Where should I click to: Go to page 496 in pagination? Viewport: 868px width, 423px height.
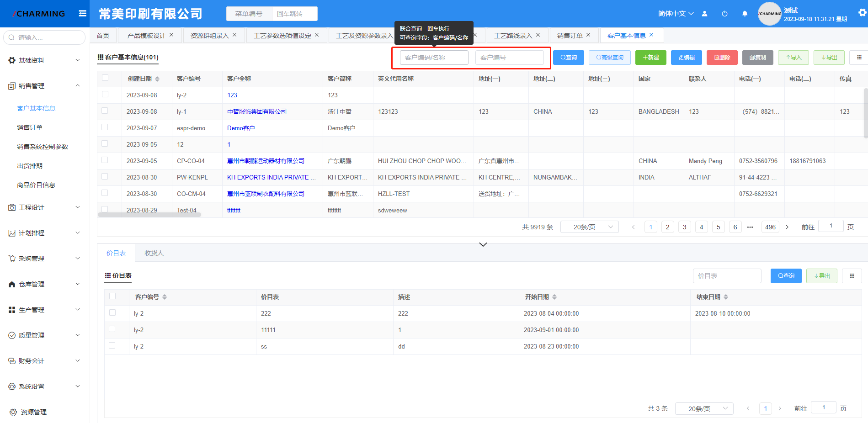click(771, 227)
